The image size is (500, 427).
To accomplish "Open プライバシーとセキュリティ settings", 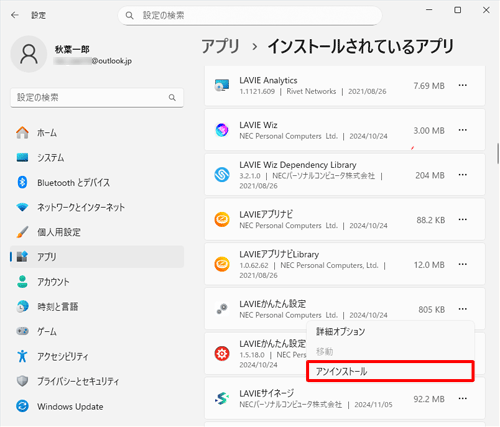I will pos(97,381).
